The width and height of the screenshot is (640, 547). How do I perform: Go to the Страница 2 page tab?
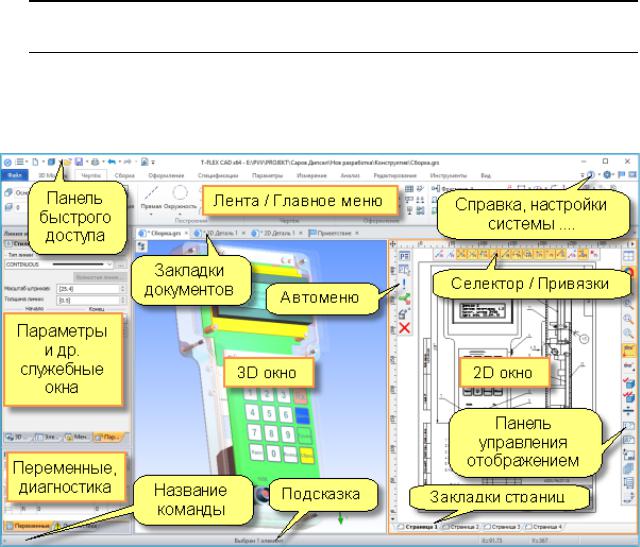(x=462, y=527)
